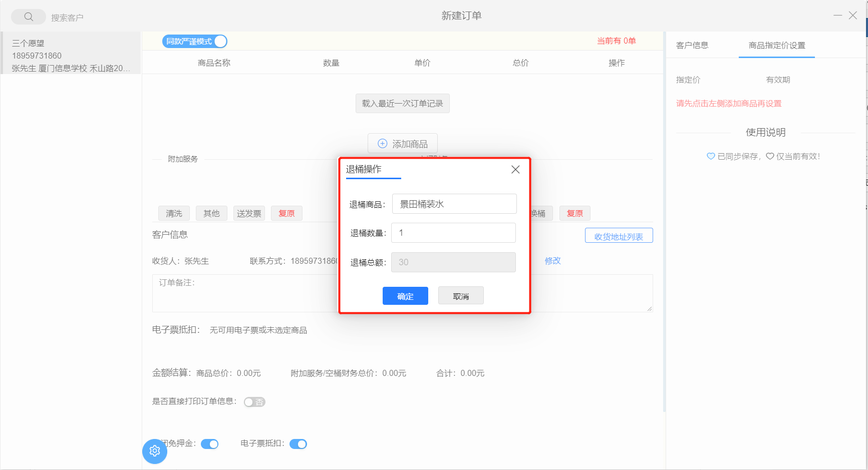The image size is (868, 470).
Task: Confirm with the 确定 button
Action: (405, 296)
